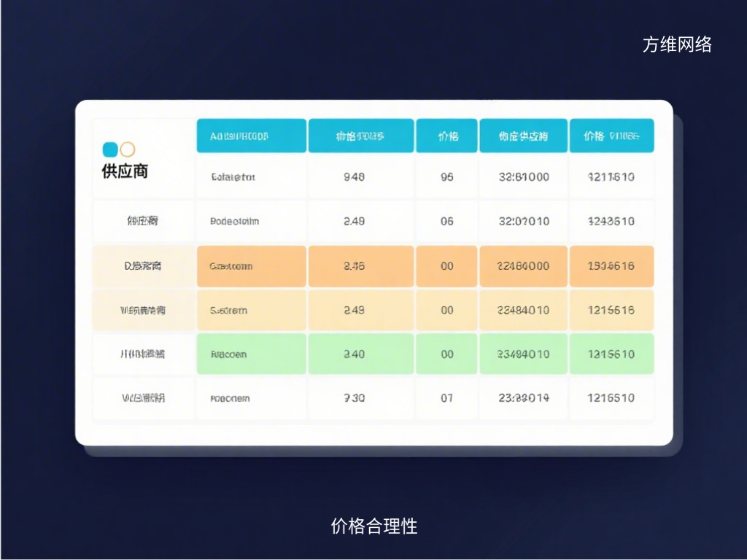Click the orange outlined circle icon

point(127,149)
